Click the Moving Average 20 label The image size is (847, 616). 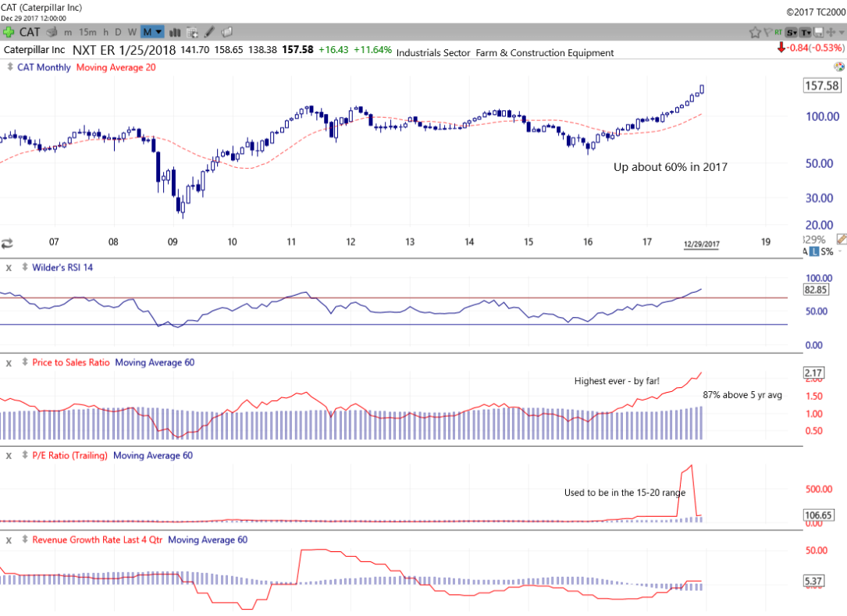(116, 67)
